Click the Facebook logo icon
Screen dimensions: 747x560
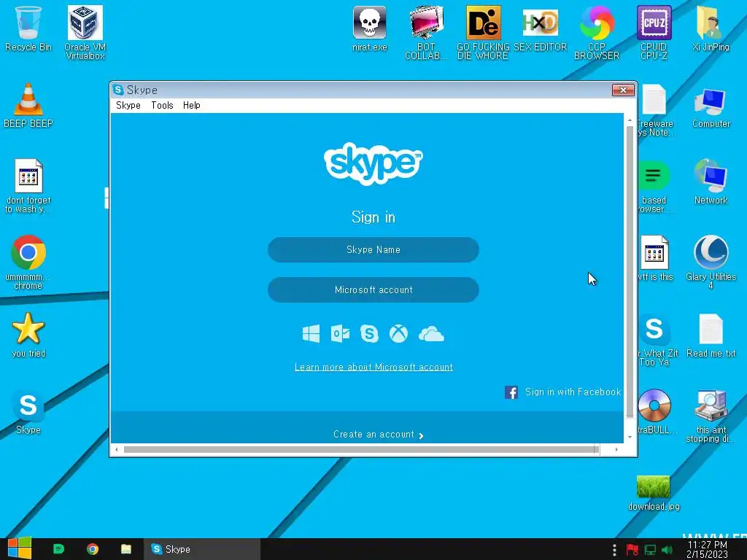511,392
